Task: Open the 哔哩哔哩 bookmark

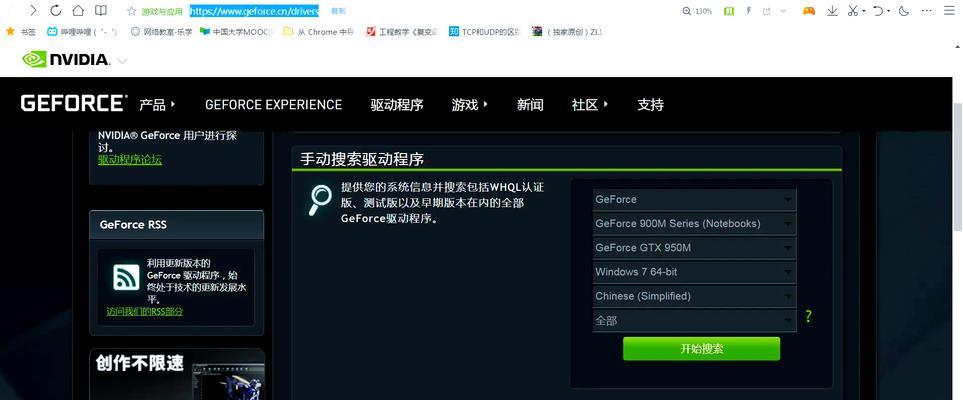Action: [82, 31]
